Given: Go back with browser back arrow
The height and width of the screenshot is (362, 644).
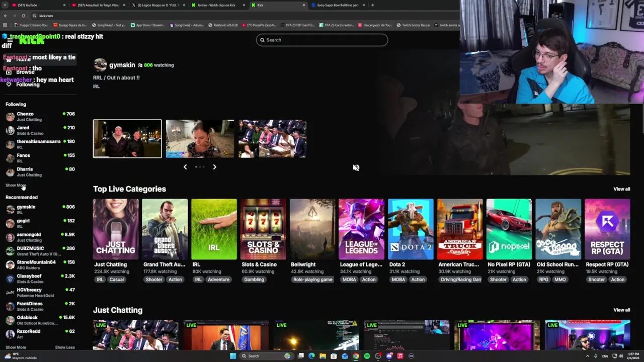Looking at the screenshot, I should (5, 16).
